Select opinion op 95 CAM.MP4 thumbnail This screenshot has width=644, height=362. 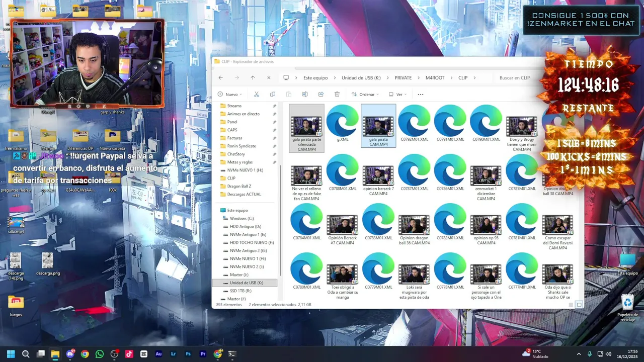click(x=486, y=225)
